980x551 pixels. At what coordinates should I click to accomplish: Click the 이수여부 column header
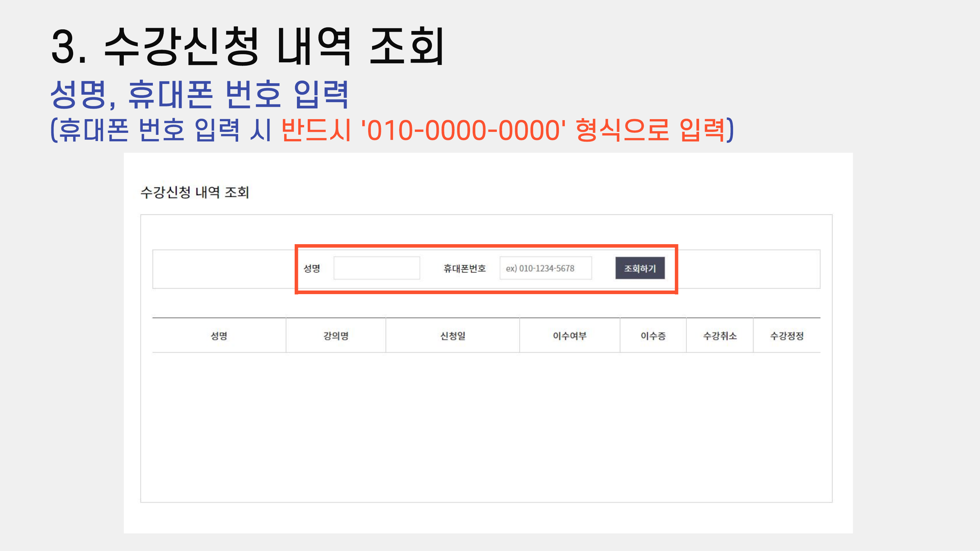coord(569,336)
